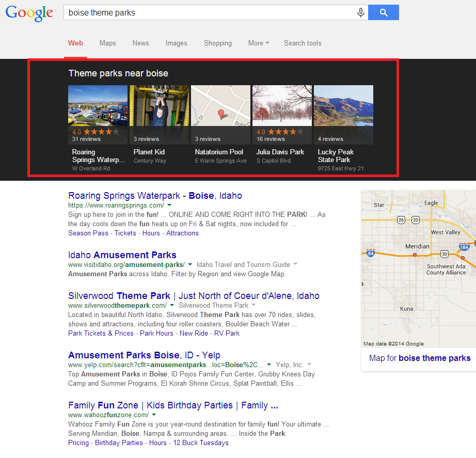The width and height of the screenshot is (476, 458).
Task: Expand arrow beside wahoozfunzone.com URL
Action: coord(154,415)
